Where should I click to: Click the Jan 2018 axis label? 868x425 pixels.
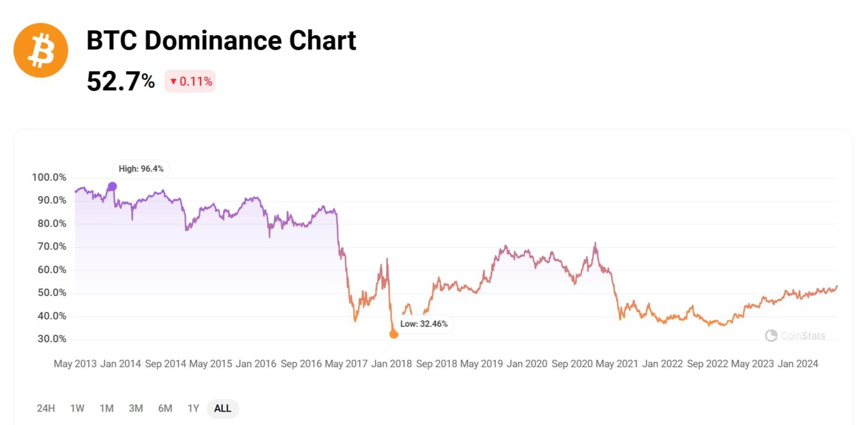tap(391, 364)
